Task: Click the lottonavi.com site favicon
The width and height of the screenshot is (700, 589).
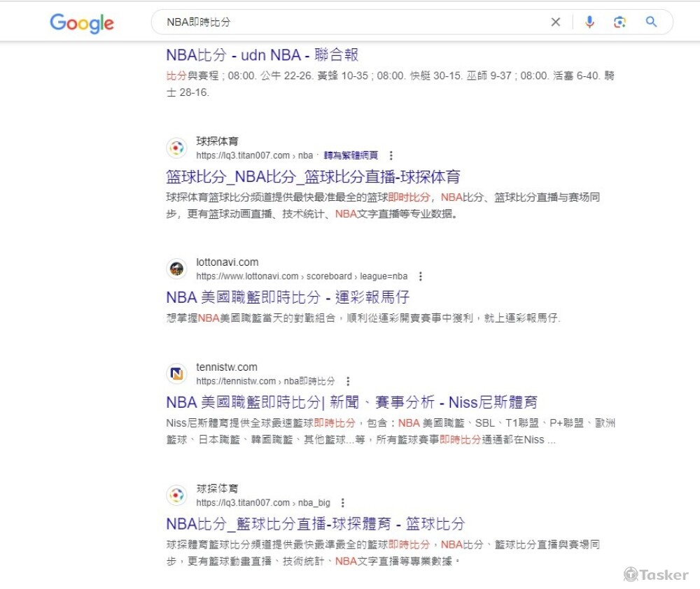Action: 176,269
